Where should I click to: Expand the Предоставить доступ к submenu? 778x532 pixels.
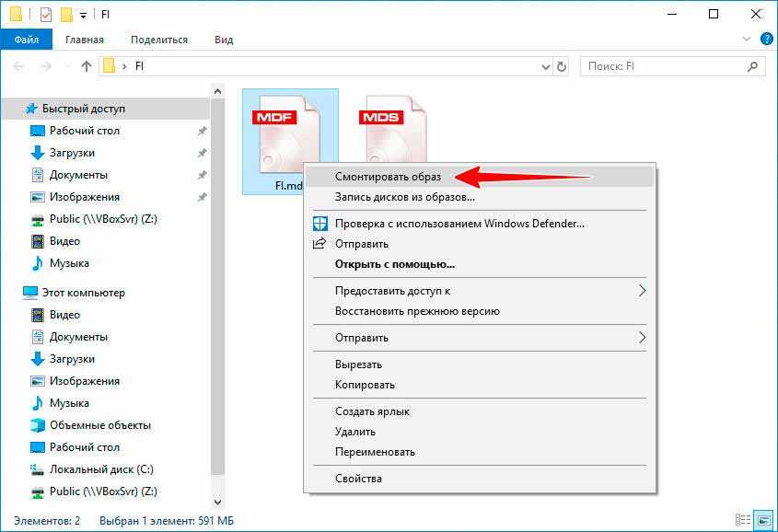642,291
